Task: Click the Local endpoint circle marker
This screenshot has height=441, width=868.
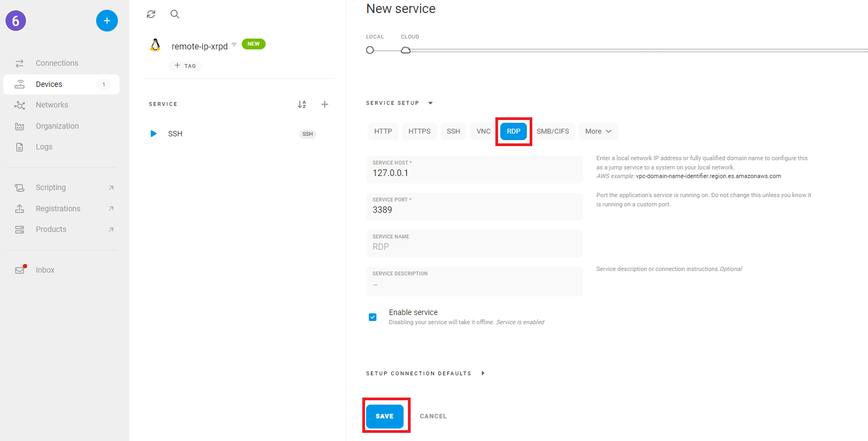Action: (x=370, y=50)
